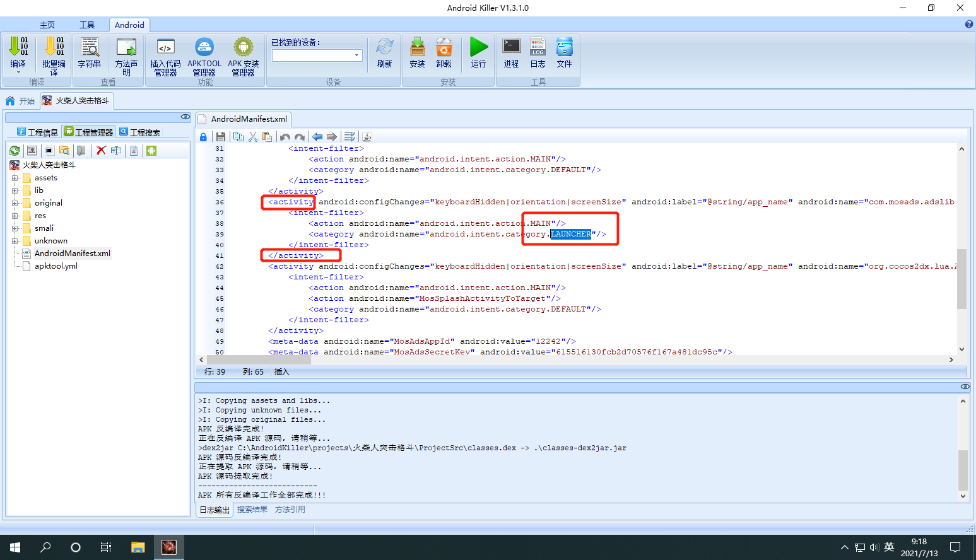976x560 pixels.
Task: Switch to the 工具 ribbon tab
Action: point(87,25)
